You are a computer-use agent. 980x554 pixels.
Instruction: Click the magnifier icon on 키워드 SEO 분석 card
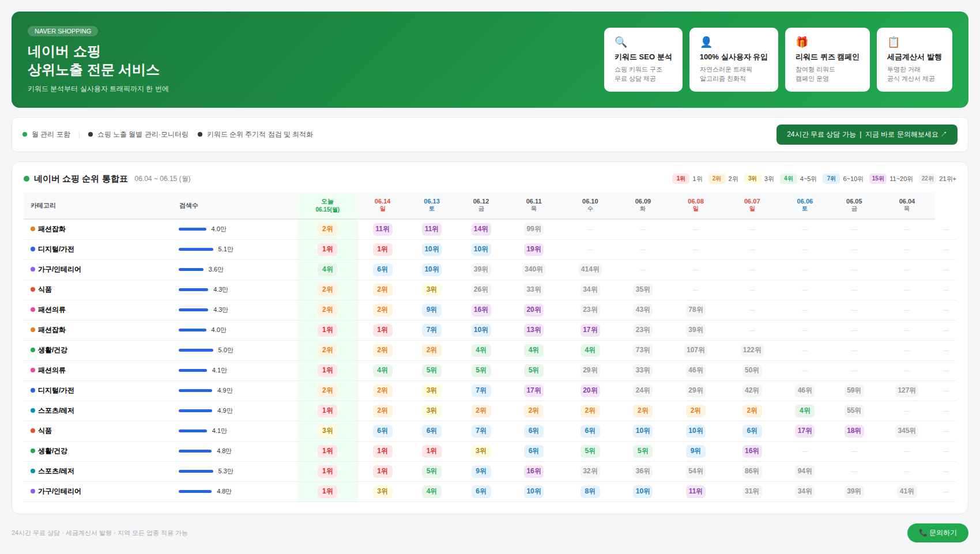point(621,42)
